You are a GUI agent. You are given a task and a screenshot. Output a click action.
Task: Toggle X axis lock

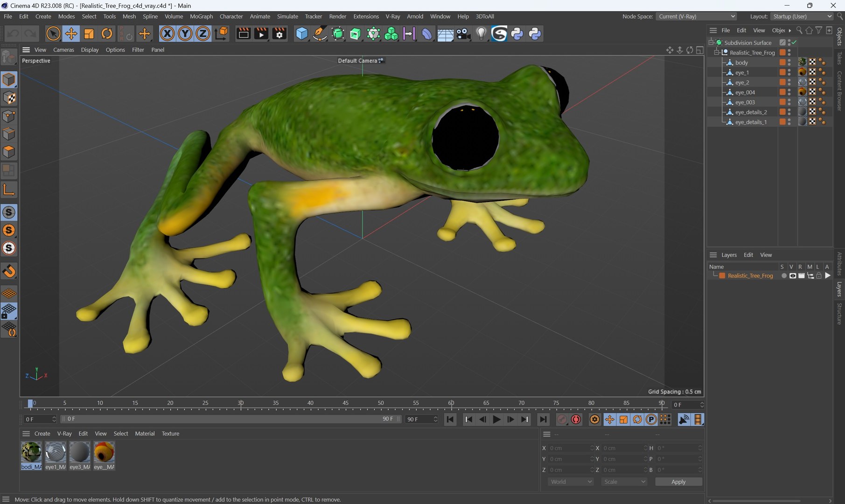(x=167, y=34)
